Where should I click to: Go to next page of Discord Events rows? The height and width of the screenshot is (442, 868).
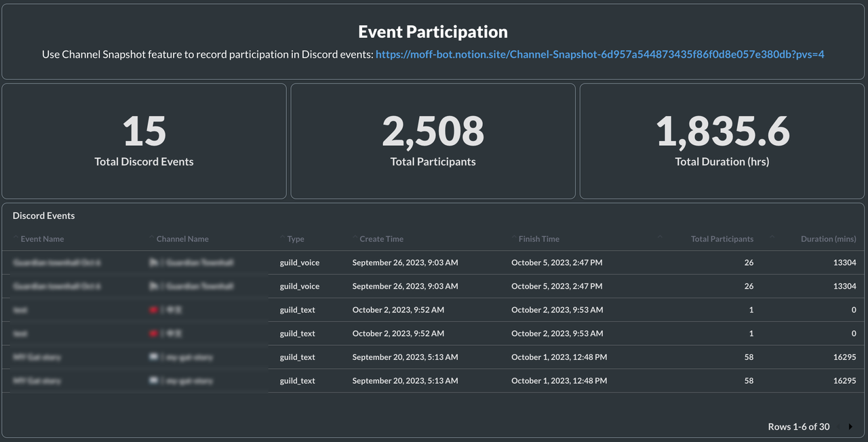850,426
